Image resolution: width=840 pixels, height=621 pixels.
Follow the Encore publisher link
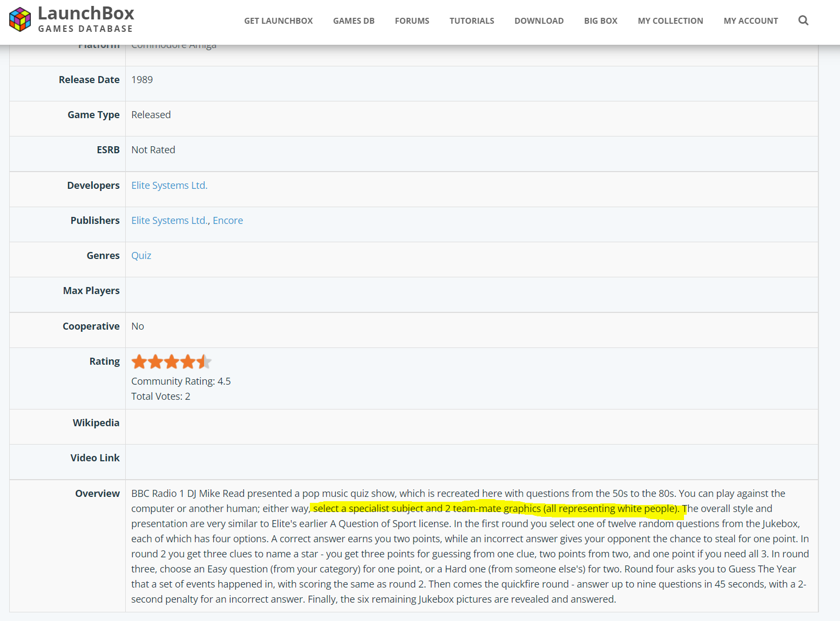click(228, 220)
